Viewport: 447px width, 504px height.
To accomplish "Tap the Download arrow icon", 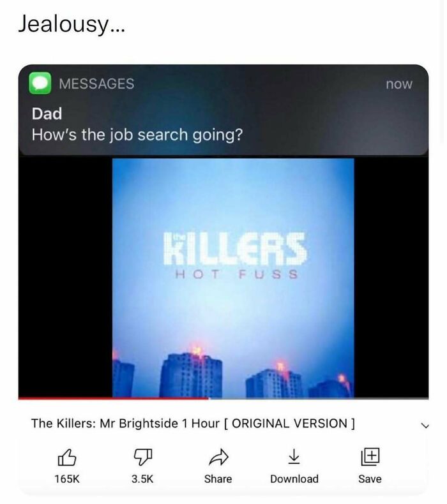I will tap(294, 457).
